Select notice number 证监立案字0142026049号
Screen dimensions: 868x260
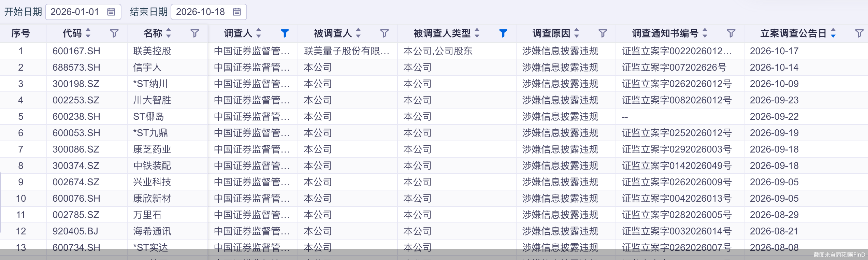(x=677, y=166)
